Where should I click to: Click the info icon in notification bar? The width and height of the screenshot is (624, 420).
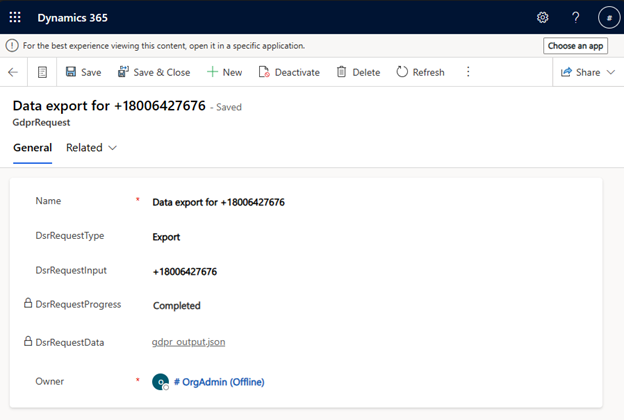[x=12, y=46]
